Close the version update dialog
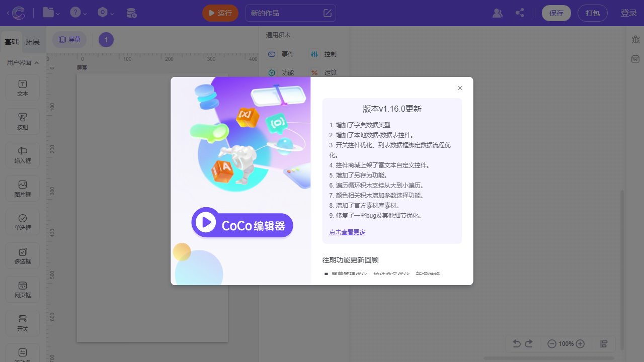644x362 pixels. pyautogui.click(x=460, y=88)
